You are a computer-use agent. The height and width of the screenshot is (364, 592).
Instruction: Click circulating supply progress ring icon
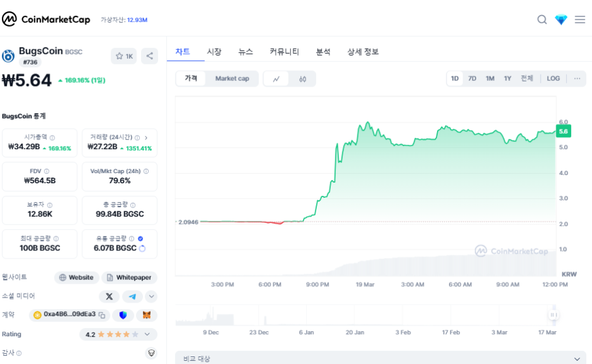[x=142, y=248]
